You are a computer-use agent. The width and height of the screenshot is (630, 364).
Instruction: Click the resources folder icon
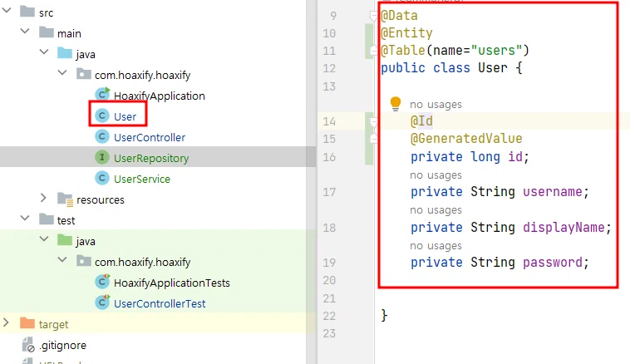pos(65,199)
